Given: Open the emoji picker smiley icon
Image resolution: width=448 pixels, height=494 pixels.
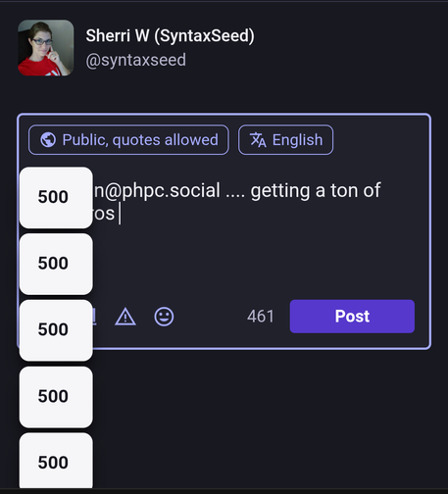Looking at the screenshot, I should pyautogui.click(x=164, y=317).
